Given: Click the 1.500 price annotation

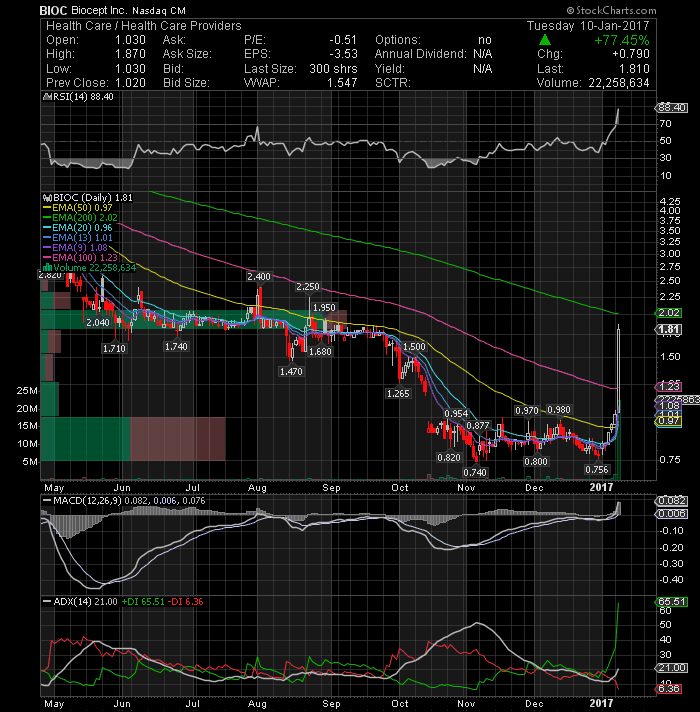Looking at the screenshot, I should coord(414,346).
